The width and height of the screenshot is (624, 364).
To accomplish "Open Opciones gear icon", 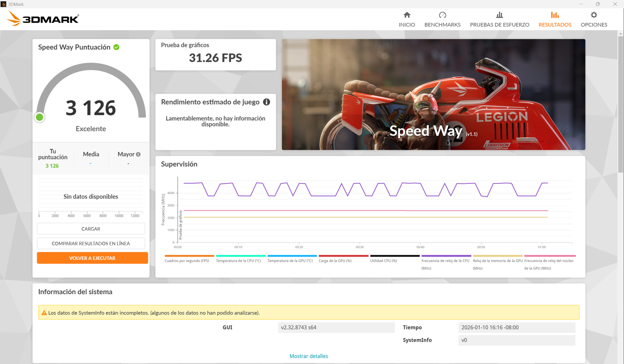I will 594,15.
